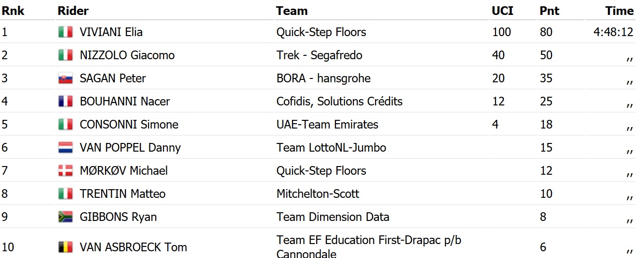
Task: Open the BORA - hansgrohe team link
Action: [x=323, y=78]
